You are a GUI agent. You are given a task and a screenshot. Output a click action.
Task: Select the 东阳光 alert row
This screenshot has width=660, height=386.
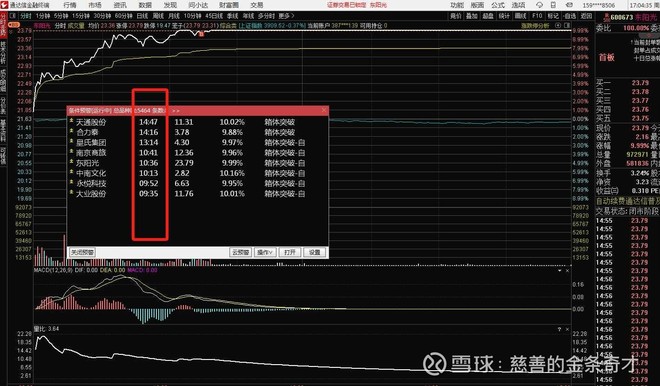197,163
